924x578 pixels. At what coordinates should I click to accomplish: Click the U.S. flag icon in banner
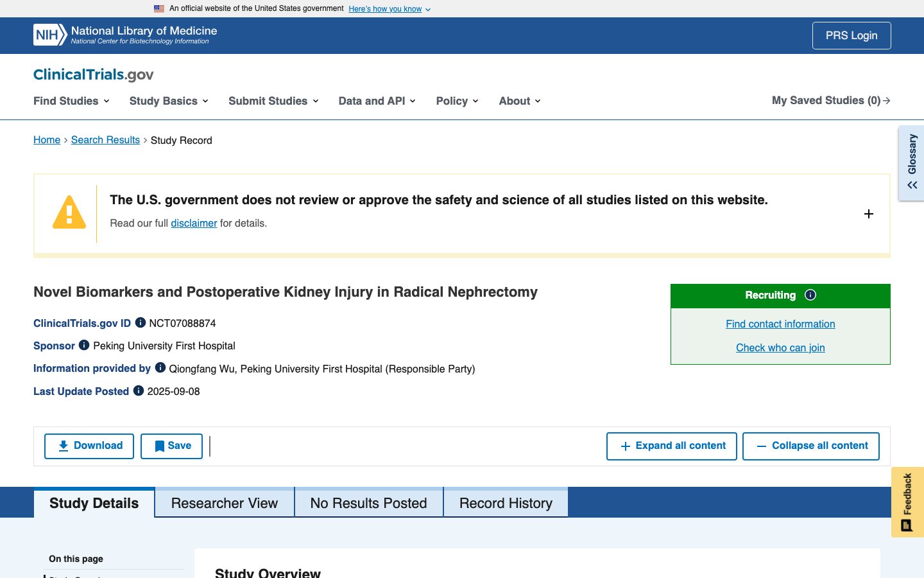159,8
